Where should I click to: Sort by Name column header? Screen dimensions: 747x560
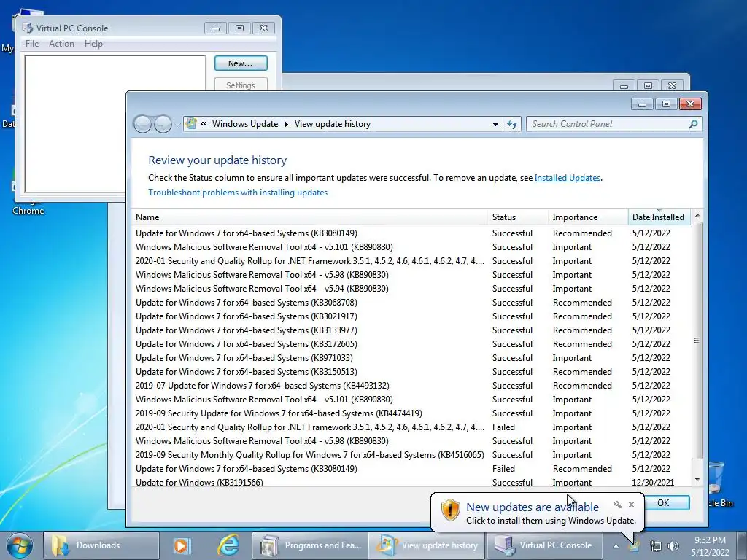(309, 217)
